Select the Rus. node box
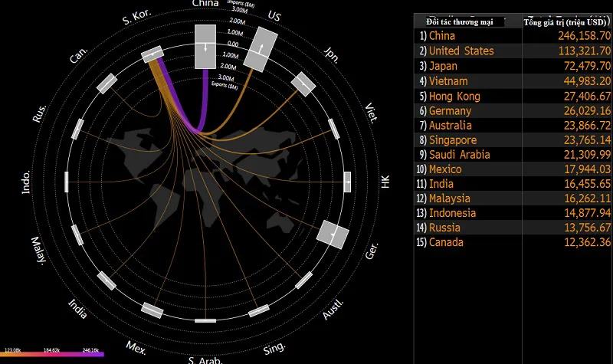Image resolution: width=613 pixels, height=364 pixels. coord(77,129)
